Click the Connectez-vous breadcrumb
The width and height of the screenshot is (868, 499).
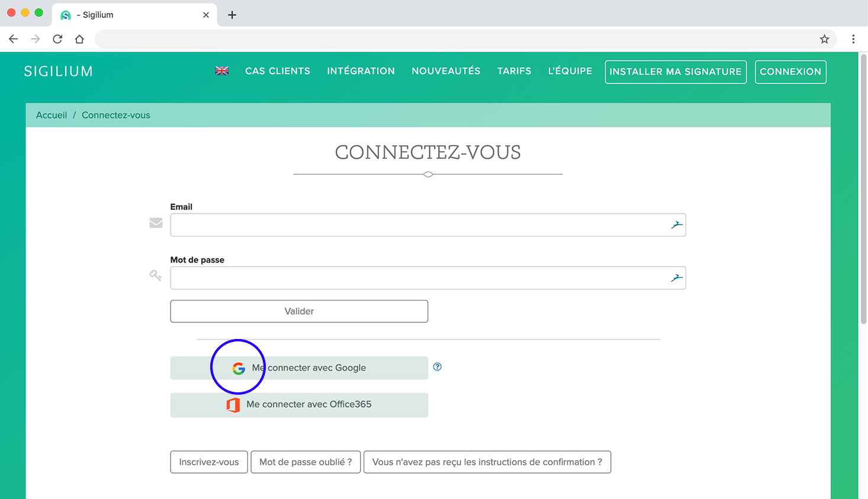[116, 115]
